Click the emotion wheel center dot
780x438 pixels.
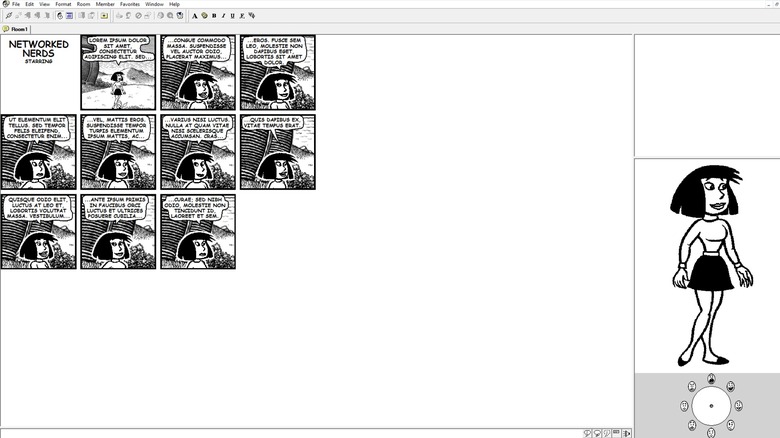coord(711,406)
